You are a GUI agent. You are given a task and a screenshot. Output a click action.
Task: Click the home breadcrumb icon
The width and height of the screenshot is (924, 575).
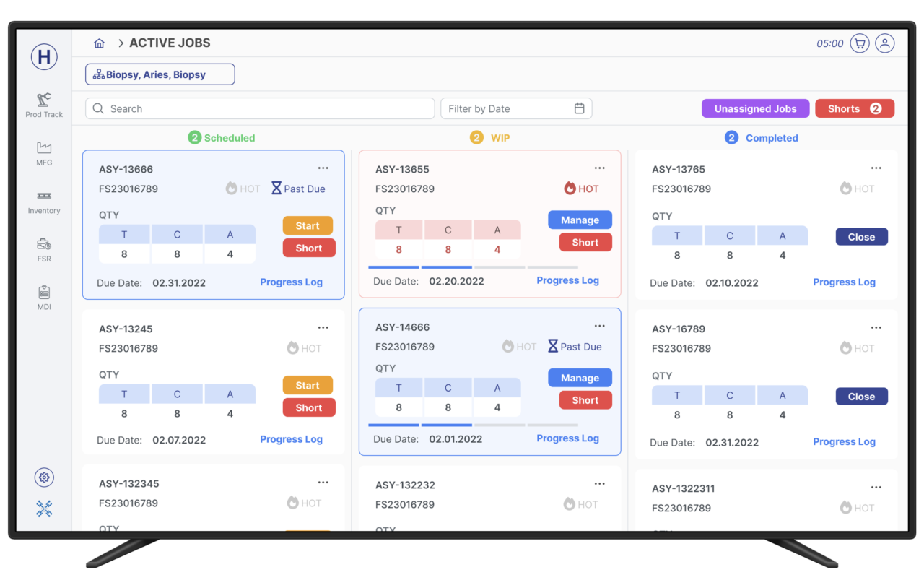(x=99, y=43)
